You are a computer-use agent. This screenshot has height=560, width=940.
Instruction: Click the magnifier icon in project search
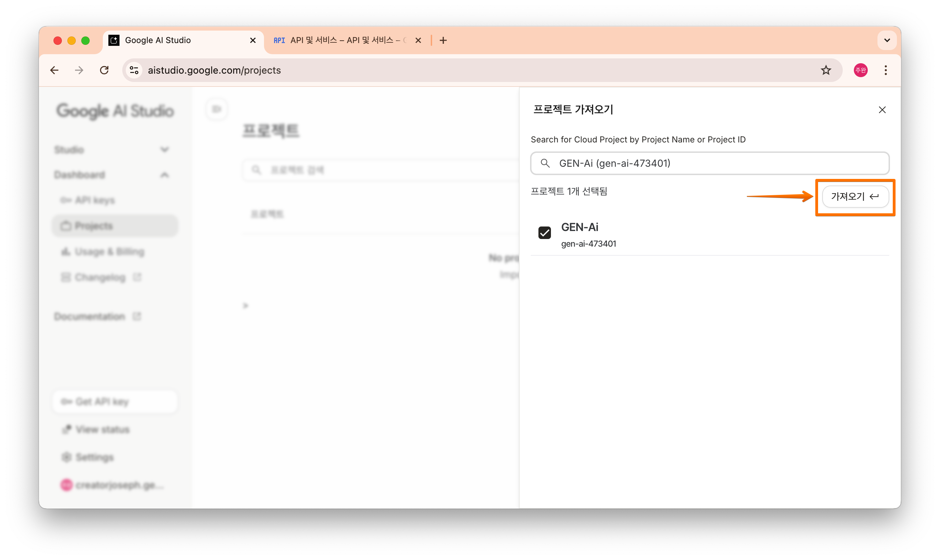point(545,163)
